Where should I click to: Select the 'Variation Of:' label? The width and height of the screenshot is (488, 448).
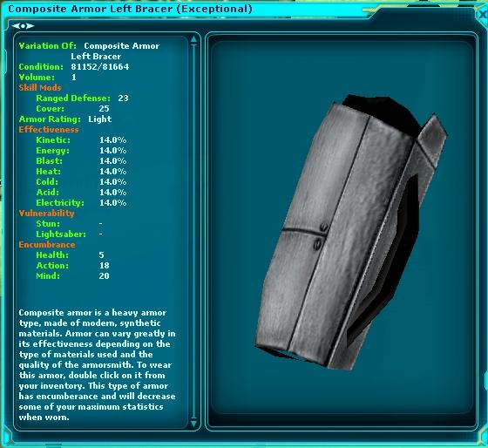[x=47, y=46]
